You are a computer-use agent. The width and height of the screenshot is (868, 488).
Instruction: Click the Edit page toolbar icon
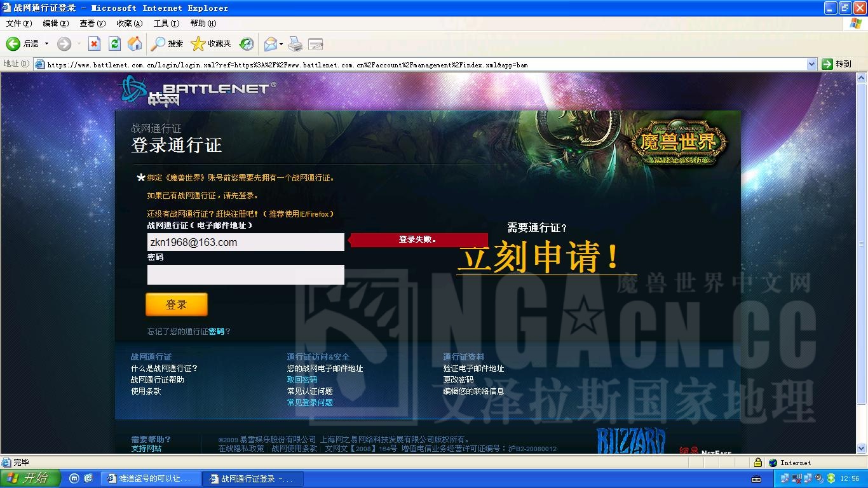pyautogui.click(x=316, y=44)
